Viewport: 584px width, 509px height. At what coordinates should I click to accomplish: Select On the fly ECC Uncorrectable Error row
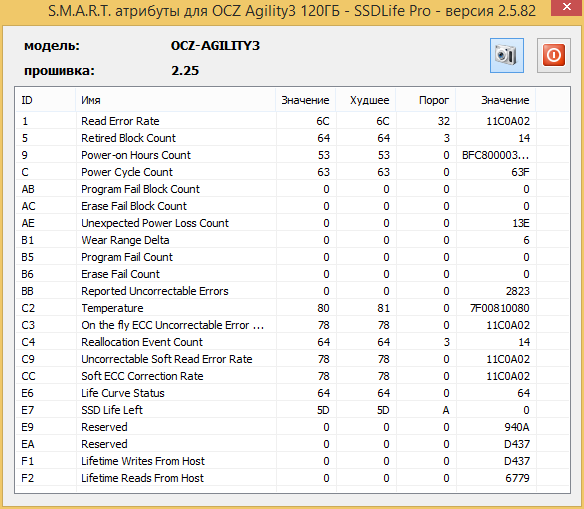[292, 325]
